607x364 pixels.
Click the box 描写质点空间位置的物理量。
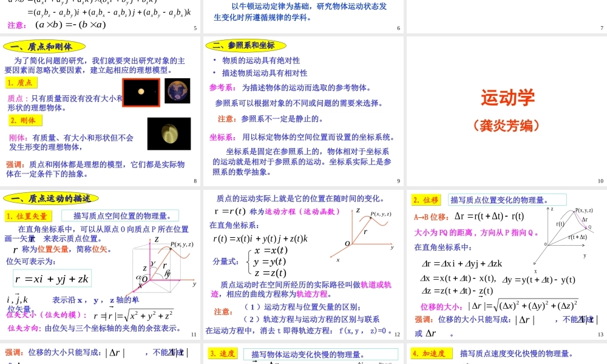pyautogui.click(x=120, y=216)
